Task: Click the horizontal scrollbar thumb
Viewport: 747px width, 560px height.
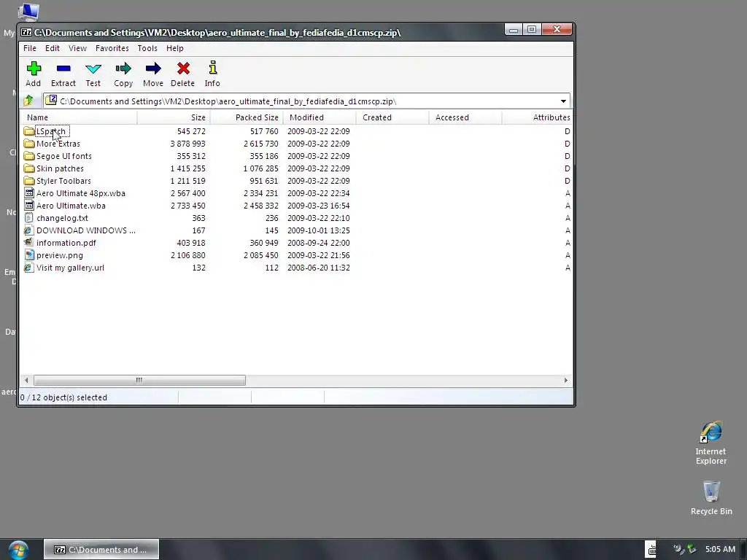Action: click(139, 380)
